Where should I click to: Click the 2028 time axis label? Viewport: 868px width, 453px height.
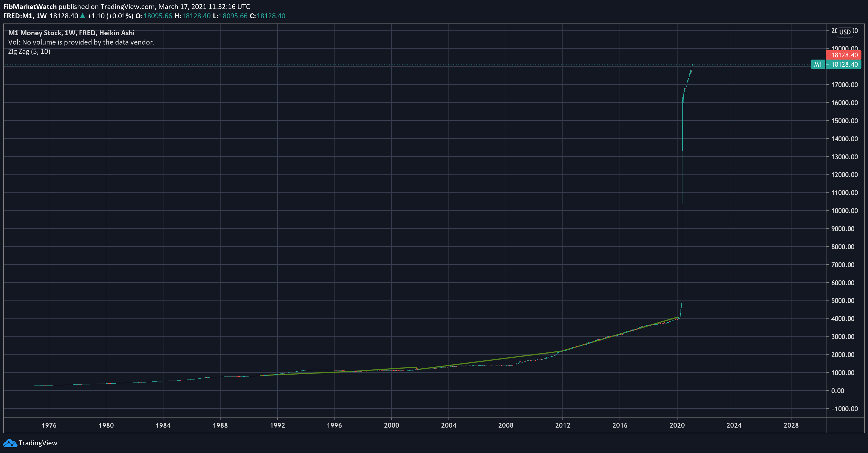[791, 425]
